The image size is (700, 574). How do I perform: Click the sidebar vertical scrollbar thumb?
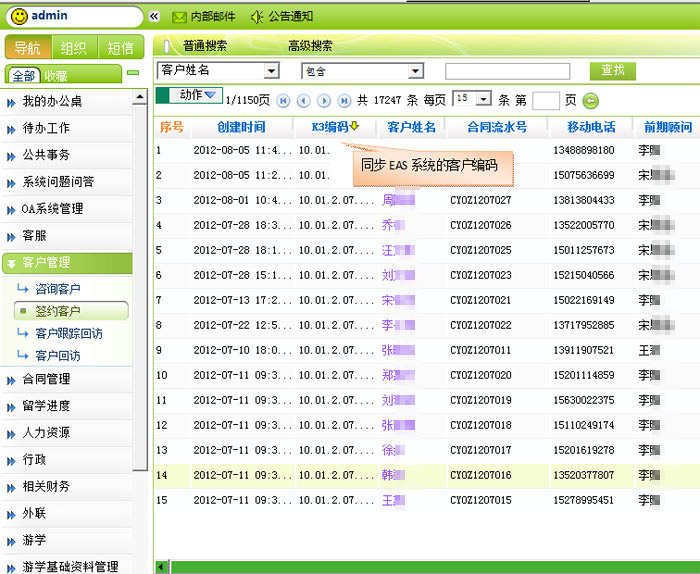(140, 287)
